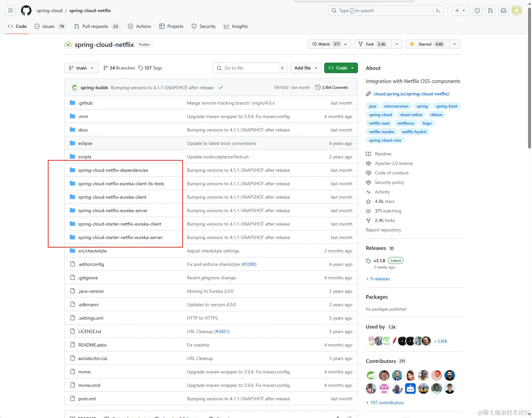The height and width of the screenshot is (418, 532).
Task: View the commit status checkmark
Action: tap(221, 88)
